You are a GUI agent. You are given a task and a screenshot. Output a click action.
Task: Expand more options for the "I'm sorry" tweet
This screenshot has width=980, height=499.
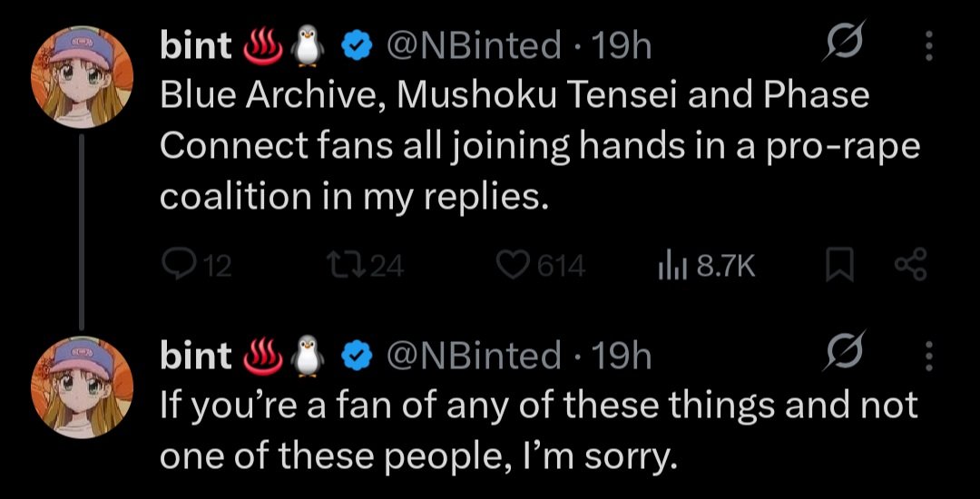[927, 356]
